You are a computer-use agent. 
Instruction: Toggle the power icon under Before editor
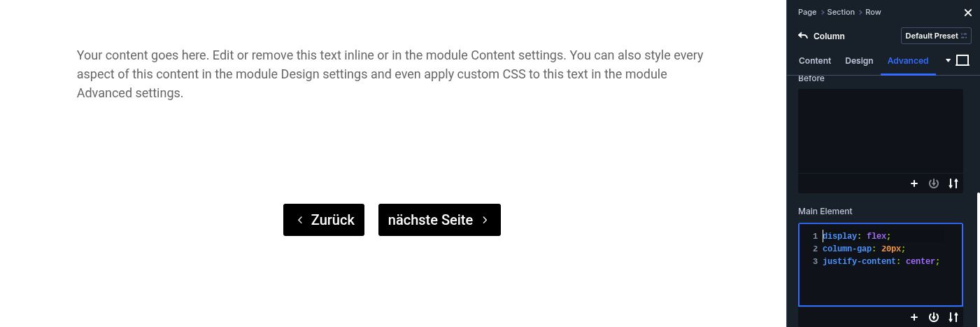[934, 183]
